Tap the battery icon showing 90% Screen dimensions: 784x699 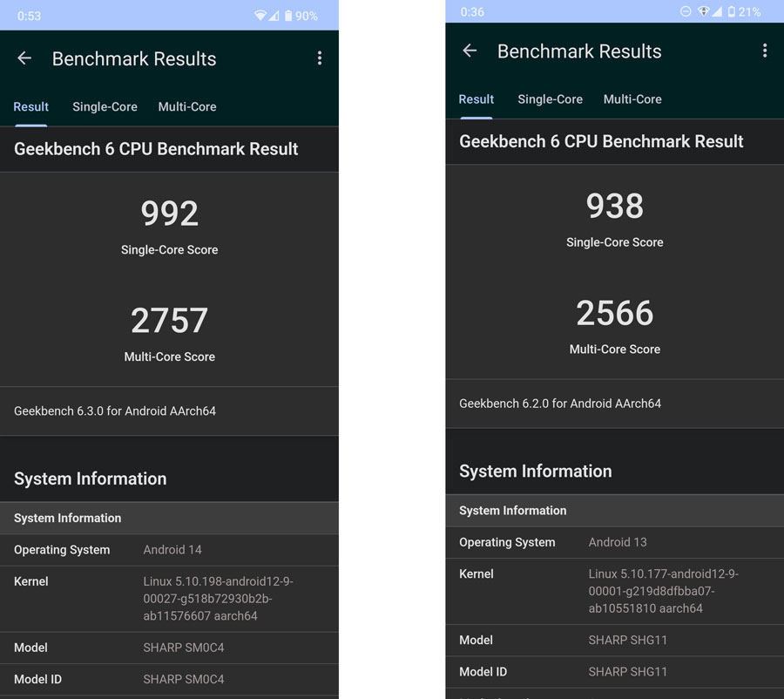[x=288, y=16]
